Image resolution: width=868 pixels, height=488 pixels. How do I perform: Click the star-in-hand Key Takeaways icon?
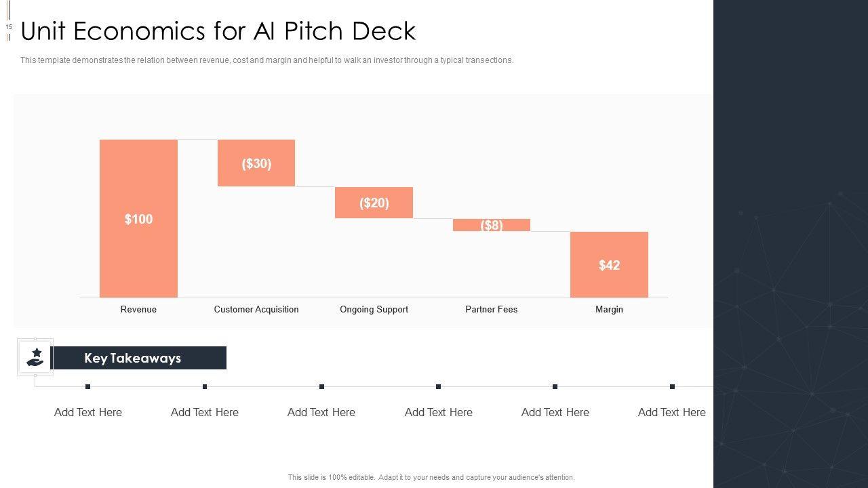coord(35,357)
